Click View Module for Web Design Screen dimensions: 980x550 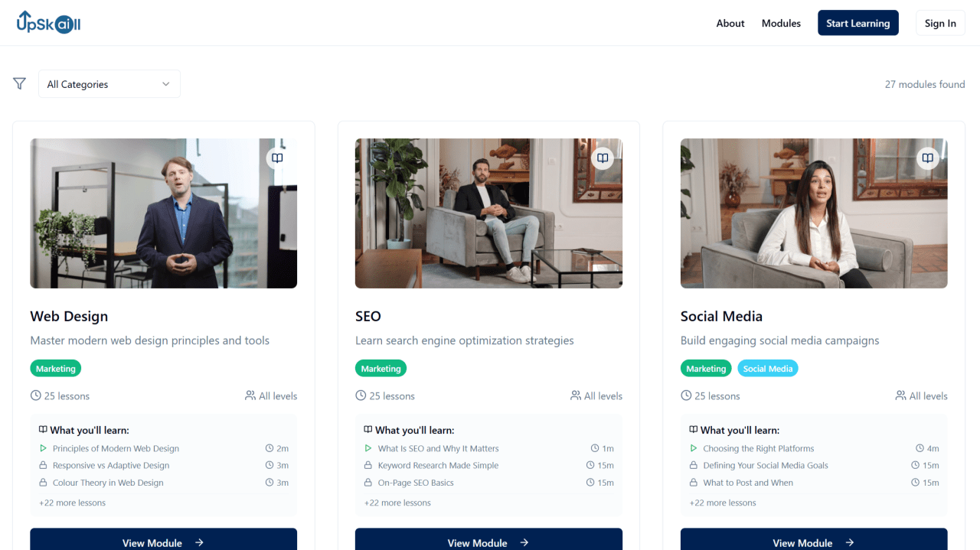[163, 540]
